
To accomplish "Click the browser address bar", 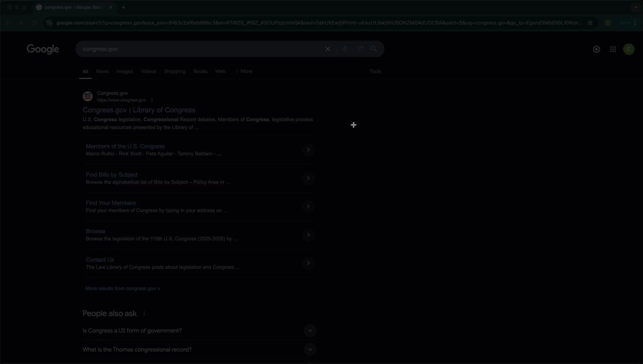I will (x=318, y=23).
